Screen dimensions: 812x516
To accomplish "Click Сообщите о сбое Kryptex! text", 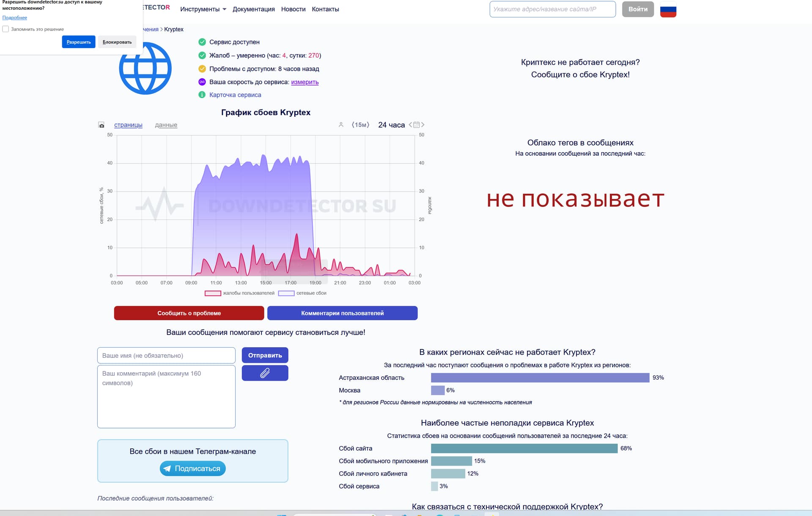I will pyautogui.click(x=580, y=74).
